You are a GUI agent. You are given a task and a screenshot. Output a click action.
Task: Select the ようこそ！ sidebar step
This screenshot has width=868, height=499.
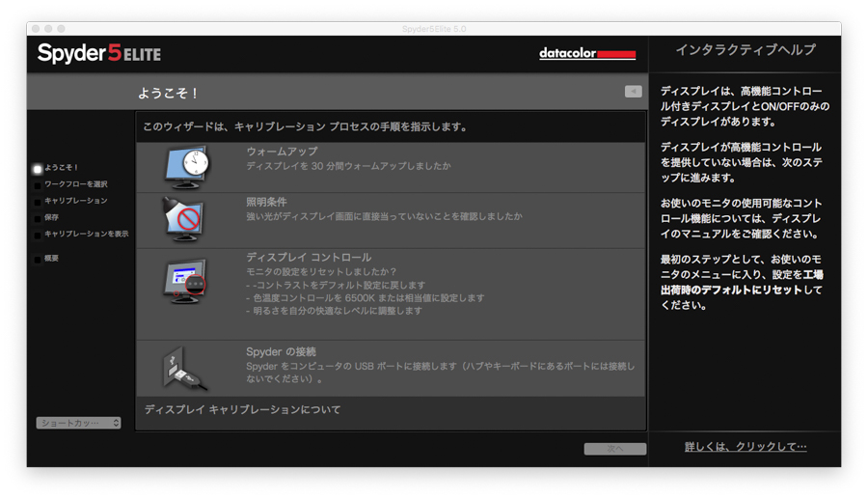tap(62, 167)
